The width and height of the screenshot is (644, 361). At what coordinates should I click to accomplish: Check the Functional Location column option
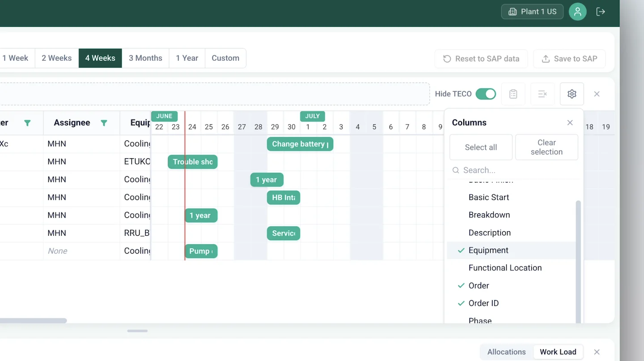pyautogui.click(x=511, y=268)
